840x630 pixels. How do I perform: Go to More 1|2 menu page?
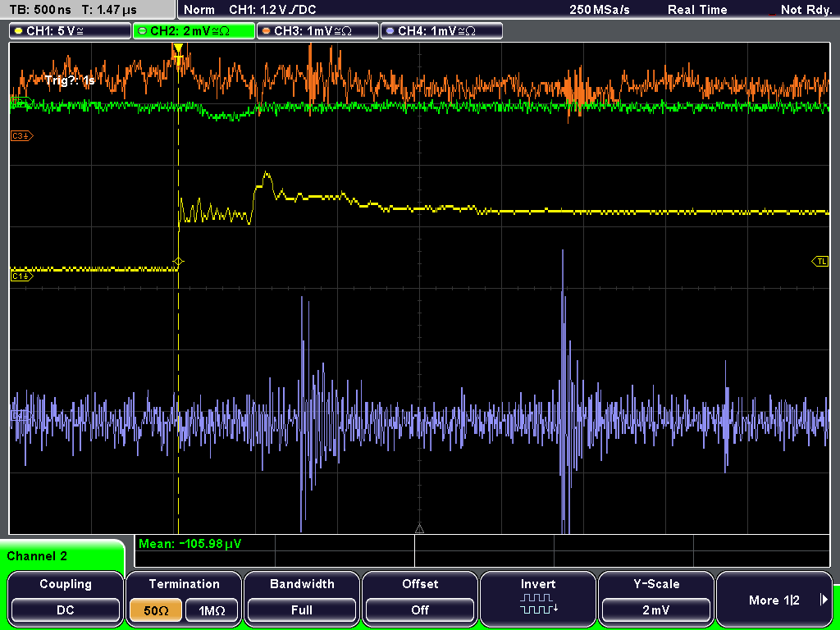[x=774, y=598]
